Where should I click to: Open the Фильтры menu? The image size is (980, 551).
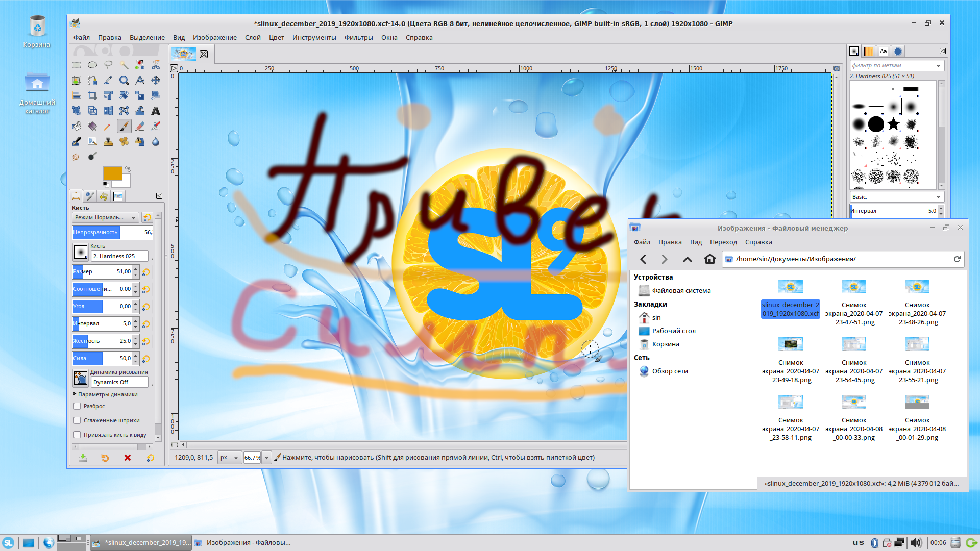[358, 37]
